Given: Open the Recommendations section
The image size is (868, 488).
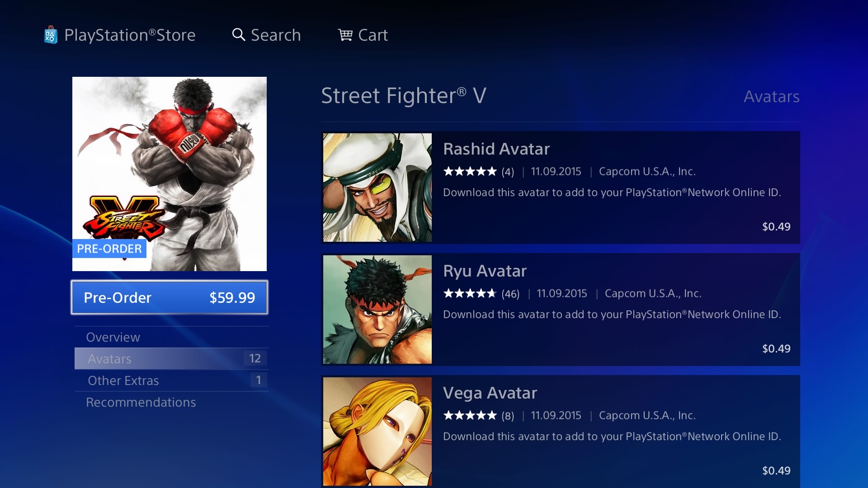Looking at the screenshot, I should click(x=141, y=402).
